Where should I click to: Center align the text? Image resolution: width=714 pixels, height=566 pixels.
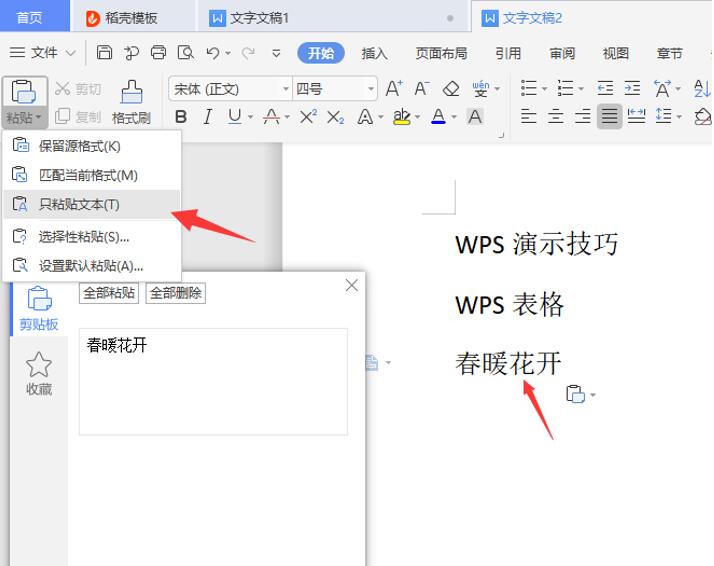click(556, 117)
